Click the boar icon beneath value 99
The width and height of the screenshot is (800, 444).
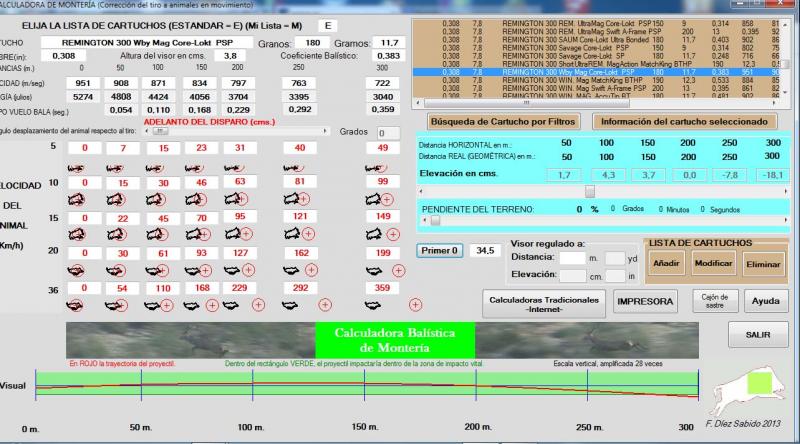[x=370, y=201]
